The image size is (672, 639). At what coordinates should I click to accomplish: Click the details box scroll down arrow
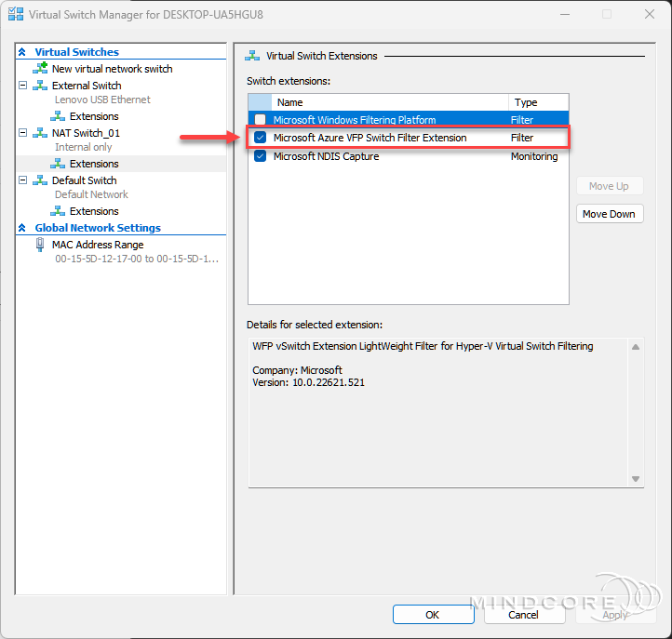[x=636, y=479]
